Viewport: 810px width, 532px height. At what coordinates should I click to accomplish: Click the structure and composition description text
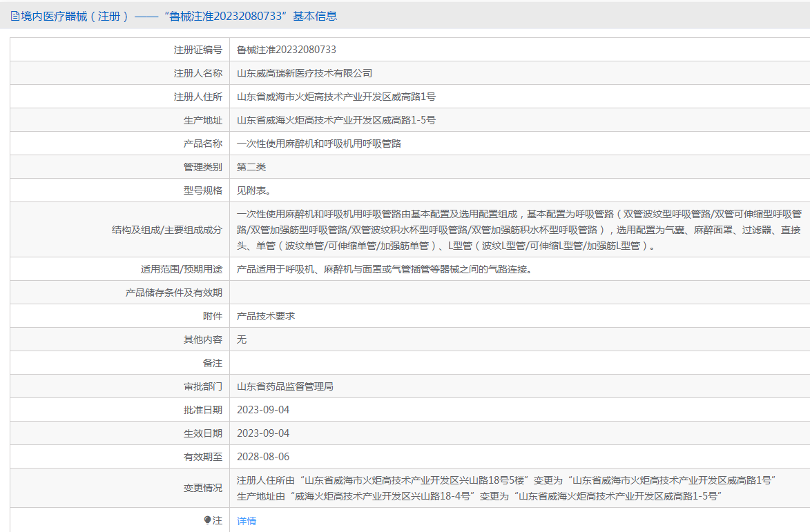coord(518,230)
